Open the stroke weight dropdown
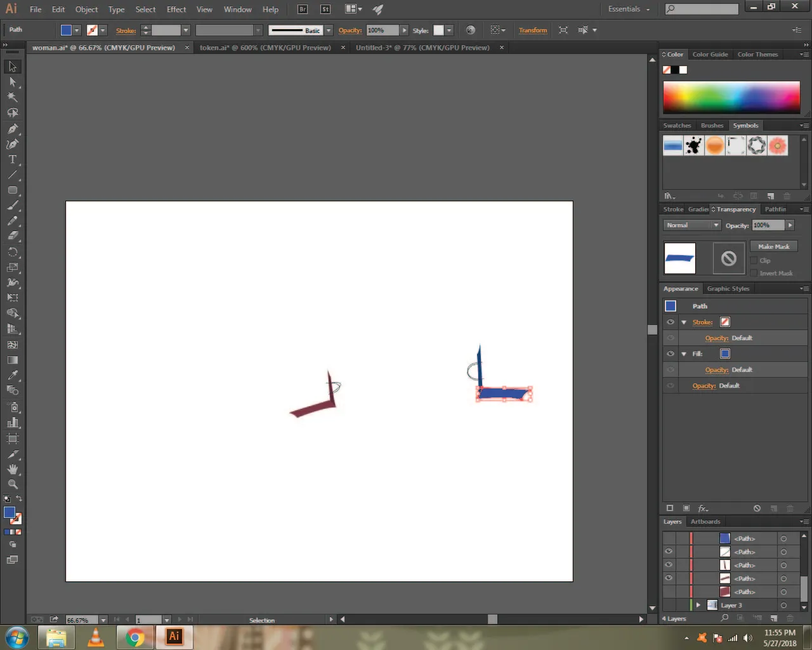812x650 pixels. point(186,30)
